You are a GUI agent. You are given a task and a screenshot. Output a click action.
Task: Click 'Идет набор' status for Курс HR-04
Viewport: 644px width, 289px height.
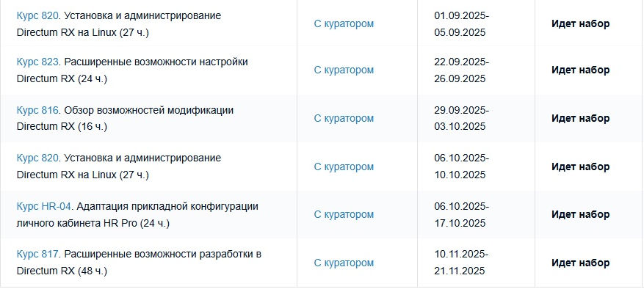580,214
